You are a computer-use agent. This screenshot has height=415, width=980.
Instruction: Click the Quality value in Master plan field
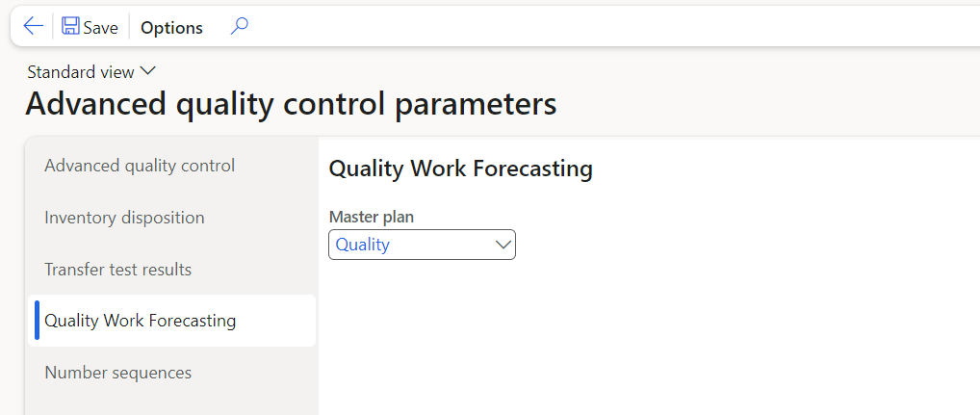point(363,245)
